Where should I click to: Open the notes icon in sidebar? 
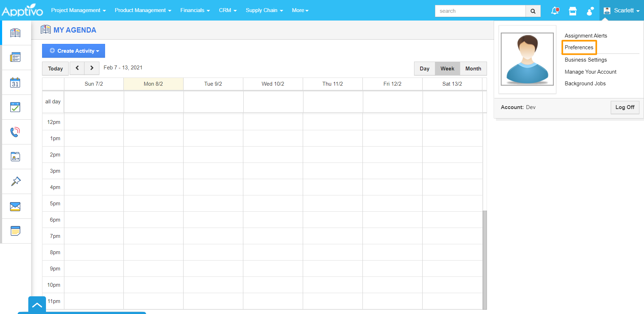click(15, 231)
